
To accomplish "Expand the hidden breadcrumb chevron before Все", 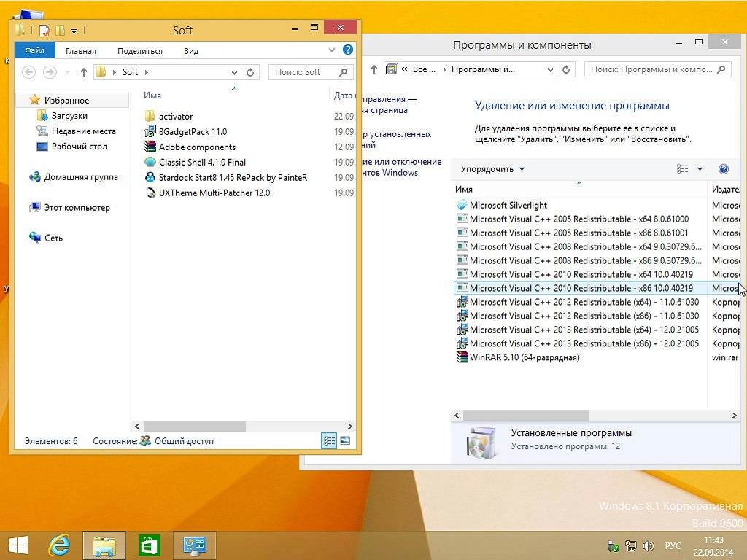I will click(404, 69).
